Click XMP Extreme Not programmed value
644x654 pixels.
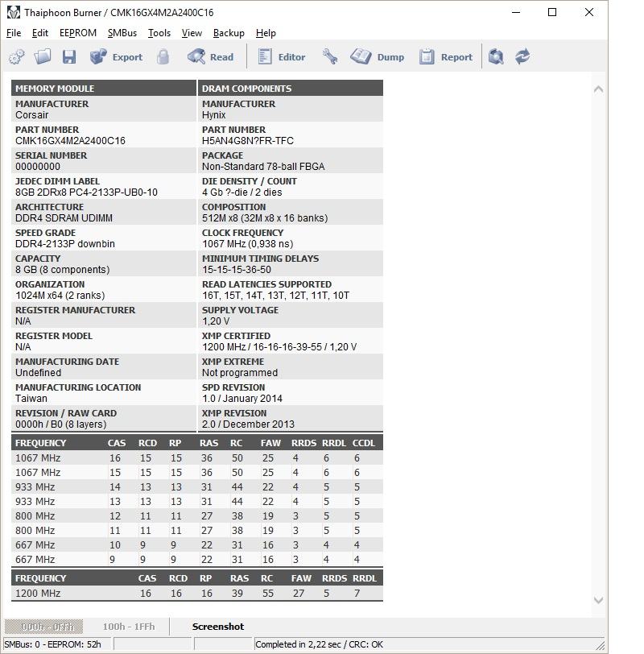[x=240, y=373]
